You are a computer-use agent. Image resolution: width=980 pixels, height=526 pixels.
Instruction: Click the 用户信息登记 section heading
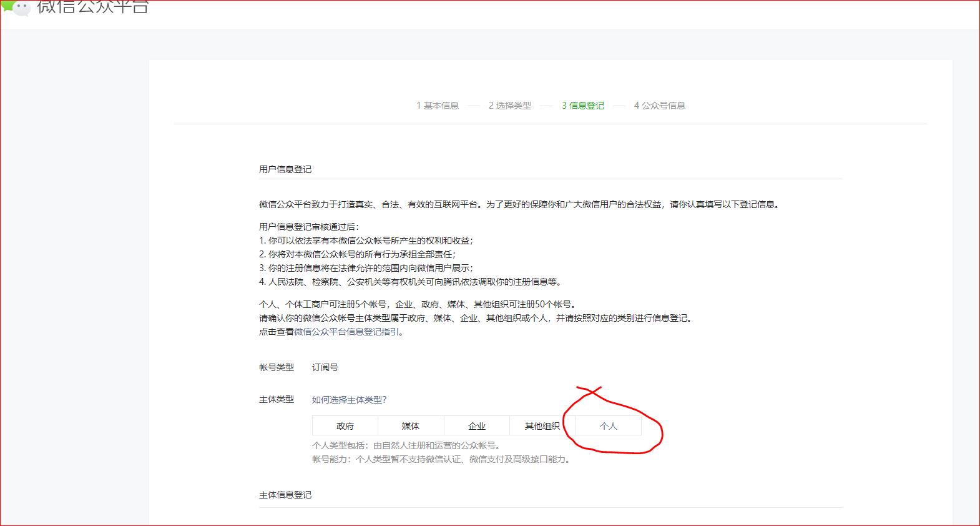(285, 169)
